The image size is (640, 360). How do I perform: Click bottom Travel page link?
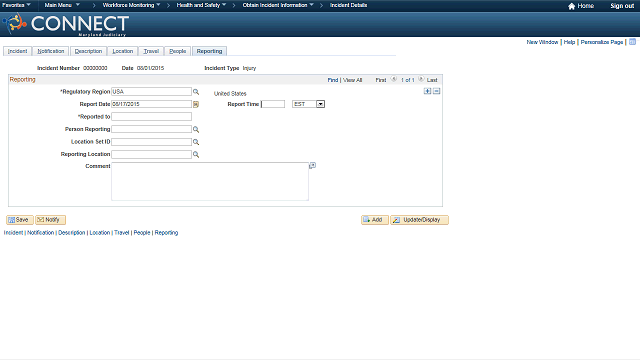click(x=122, y=233)
